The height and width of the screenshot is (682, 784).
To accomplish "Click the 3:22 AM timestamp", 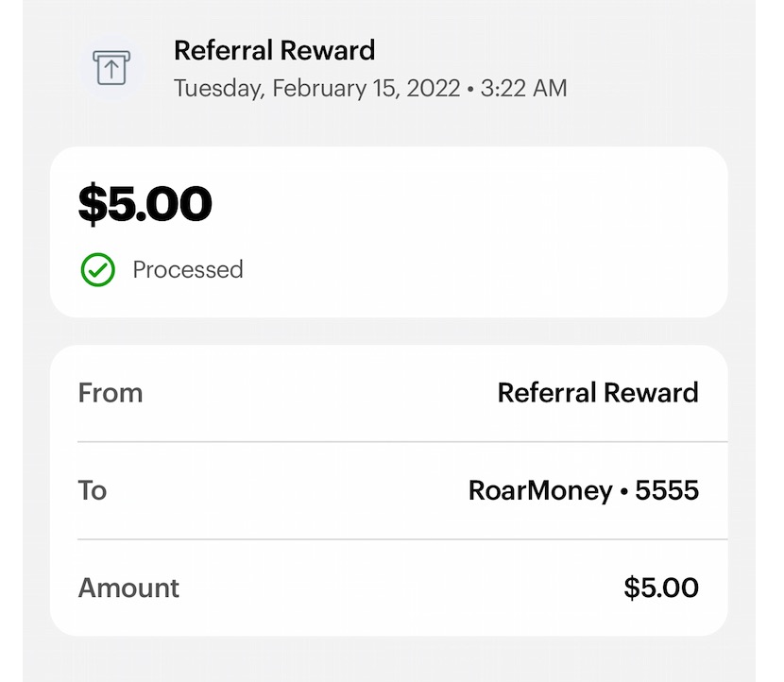I will pyautogui.click(x=523, y=89).
